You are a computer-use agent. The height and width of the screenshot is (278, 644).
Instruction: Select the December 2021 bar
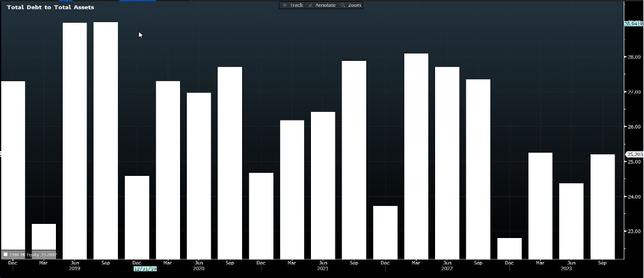tap(385, 232)
